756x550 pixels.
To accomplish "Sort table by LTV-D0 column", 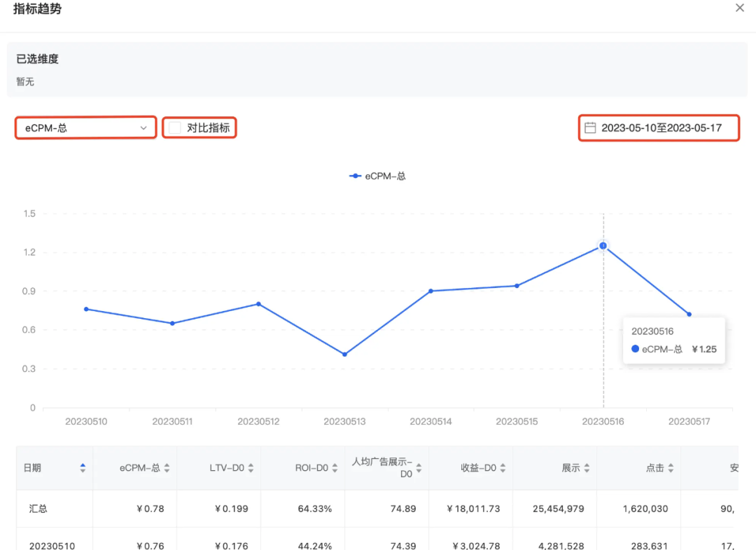I will coord(251,467).
